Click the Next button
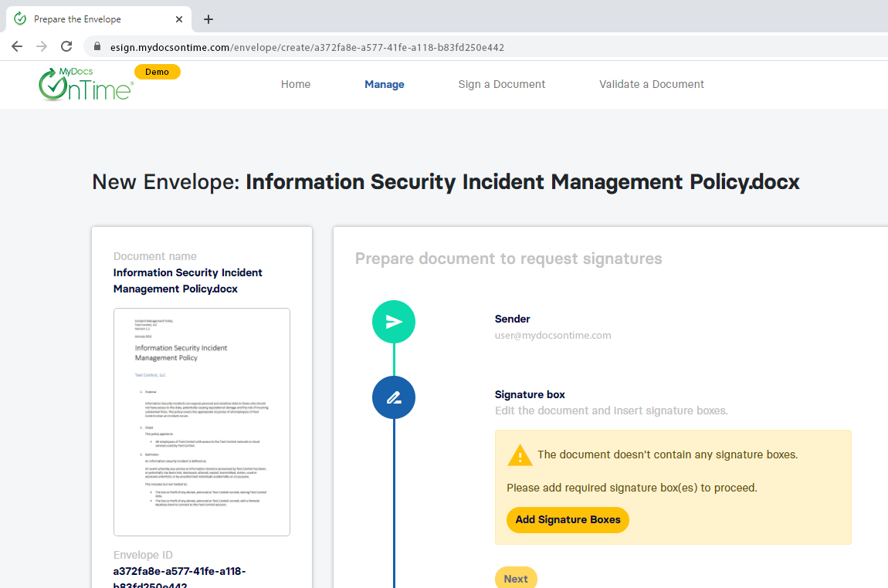Viewport: 888px width, 588px height. pyautogui.click(x=516, y=579)
